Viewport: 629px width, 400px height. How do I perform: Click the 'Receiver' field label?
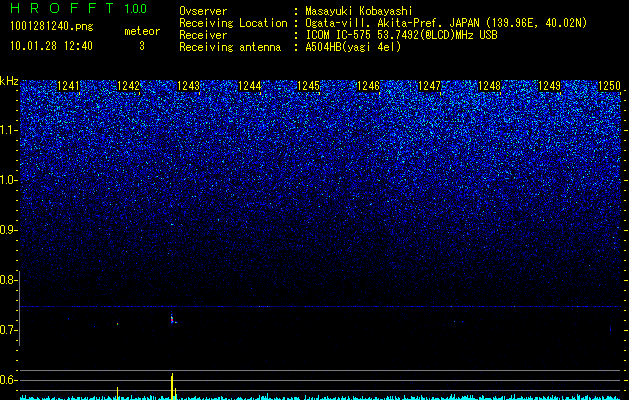click(203, 35)
